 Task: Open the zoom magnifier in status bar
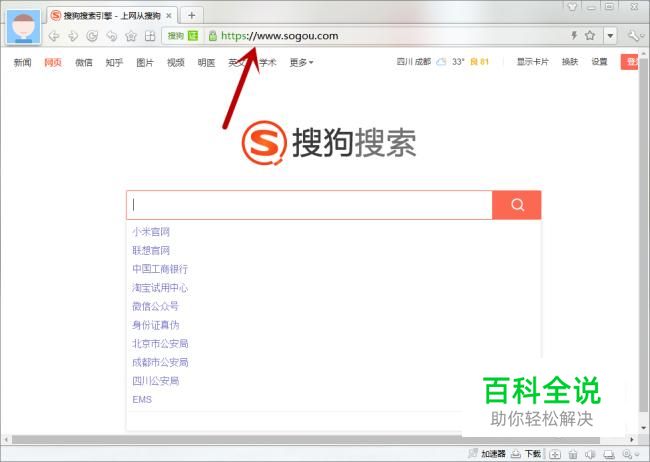point(630,454)
